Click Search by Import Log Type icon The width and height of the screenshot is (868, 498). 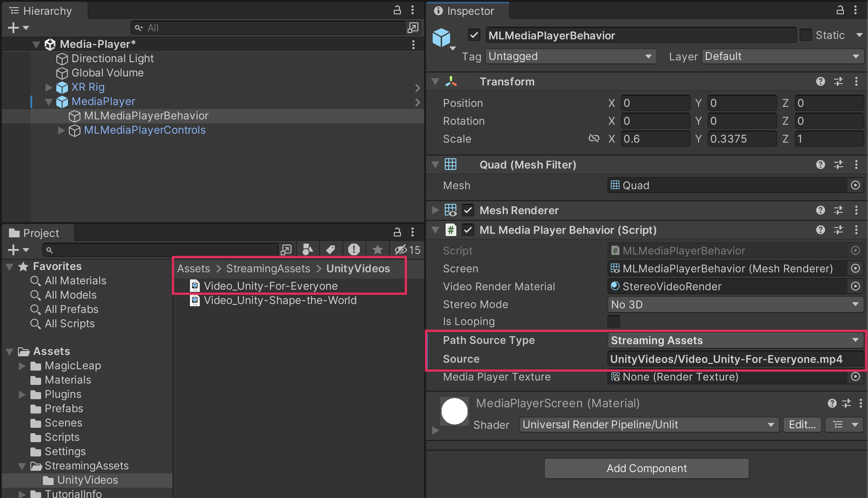coord(354,249)
